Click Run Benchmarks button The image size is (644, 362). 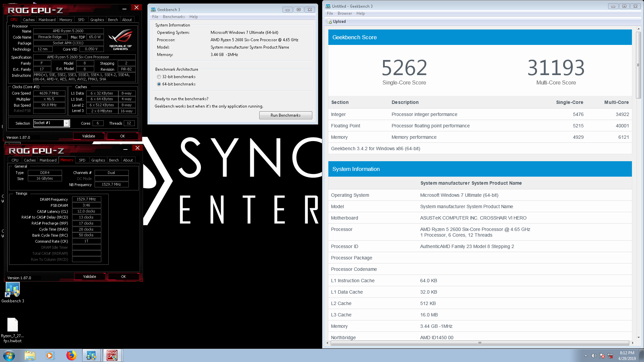click(x=285, y=115)
